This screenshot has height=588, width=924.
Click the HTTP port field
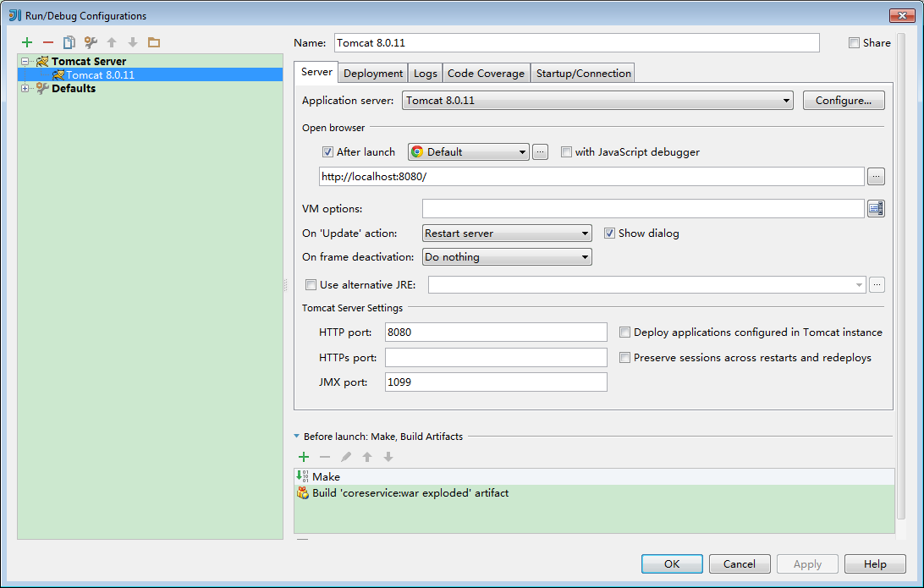point(496,332)
